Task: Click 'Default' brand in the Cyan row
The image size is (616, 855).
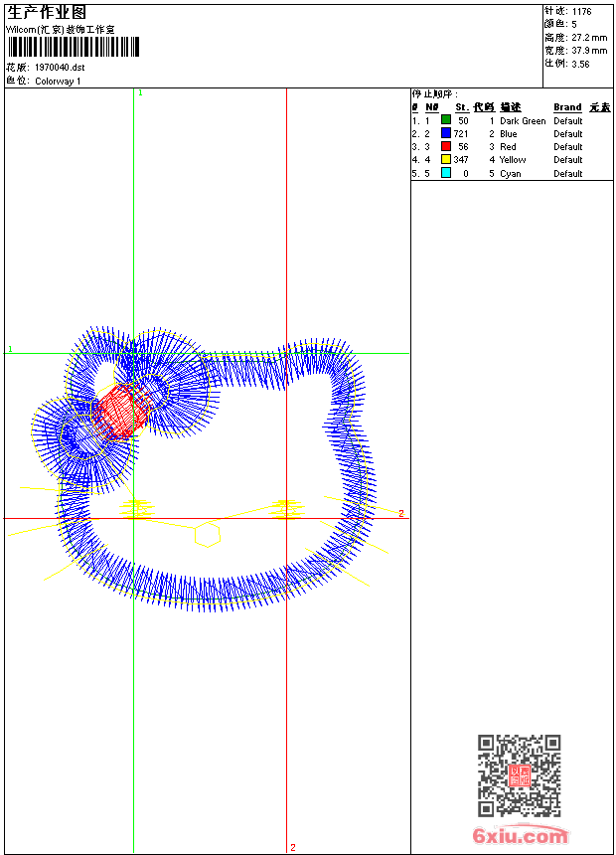Action: coord(568,174)
